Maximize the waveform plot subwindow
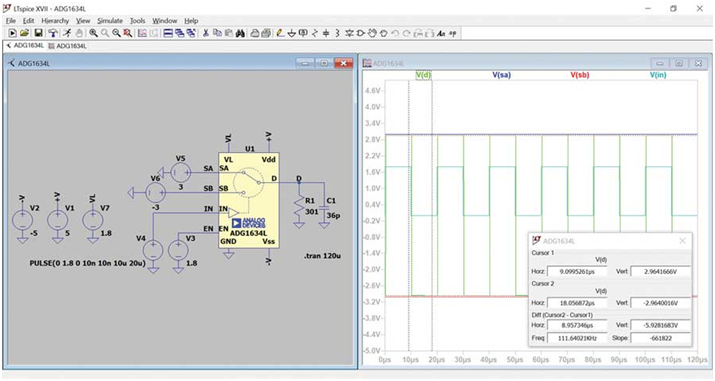 pos(679,63)
